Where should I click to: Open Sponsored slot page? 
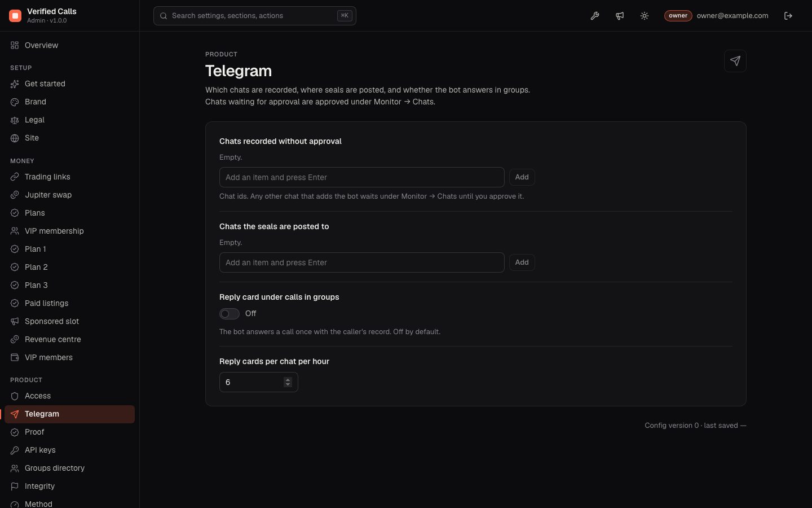[x=69, y=321]
